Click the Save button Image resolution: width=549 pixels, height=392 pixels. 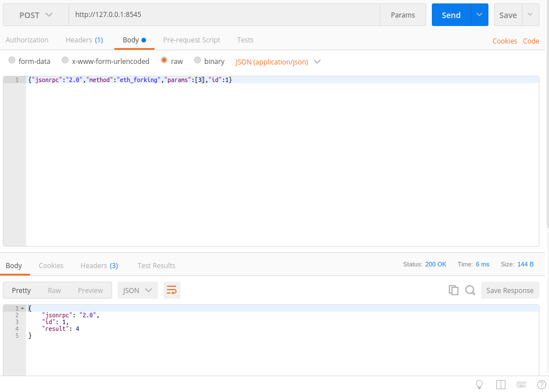coord(508,15)
